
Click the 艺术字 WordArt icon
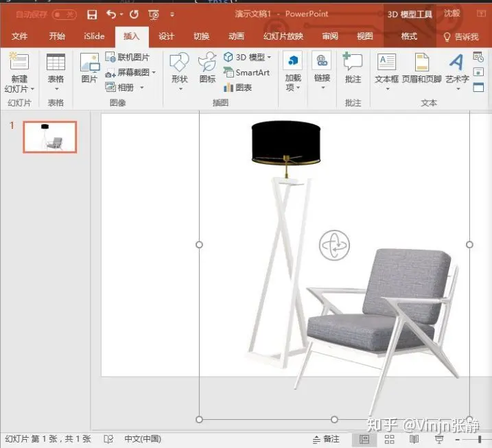(x=456, y=62)
